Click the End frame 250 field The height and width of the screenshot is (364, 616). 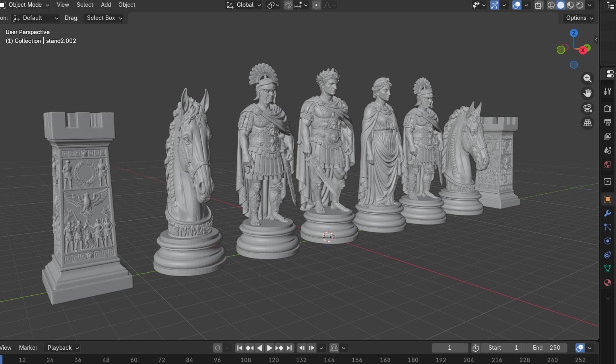pyautogui.click(x=546, y=348)
